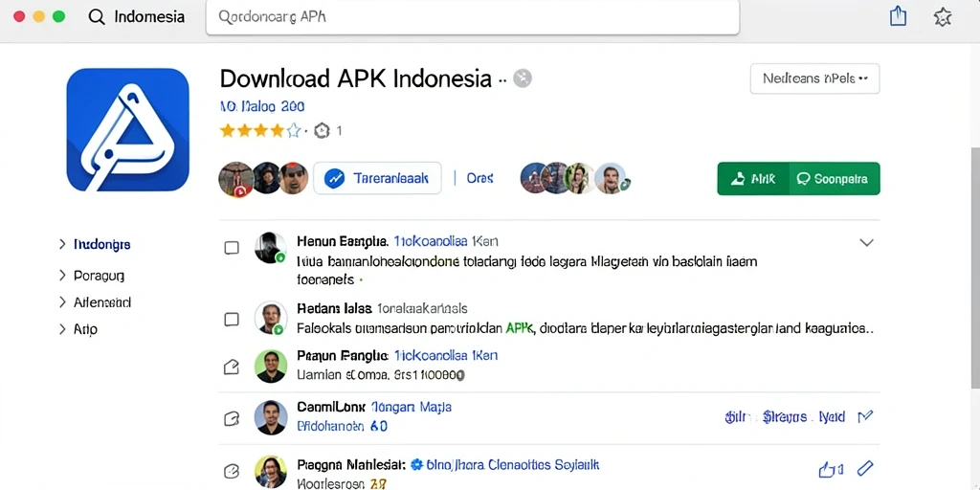Viewport: 980px width, 490px height.
Task: Click the clock icon on the Pragana Mahlesiat row
Action: tap(232, 471)
